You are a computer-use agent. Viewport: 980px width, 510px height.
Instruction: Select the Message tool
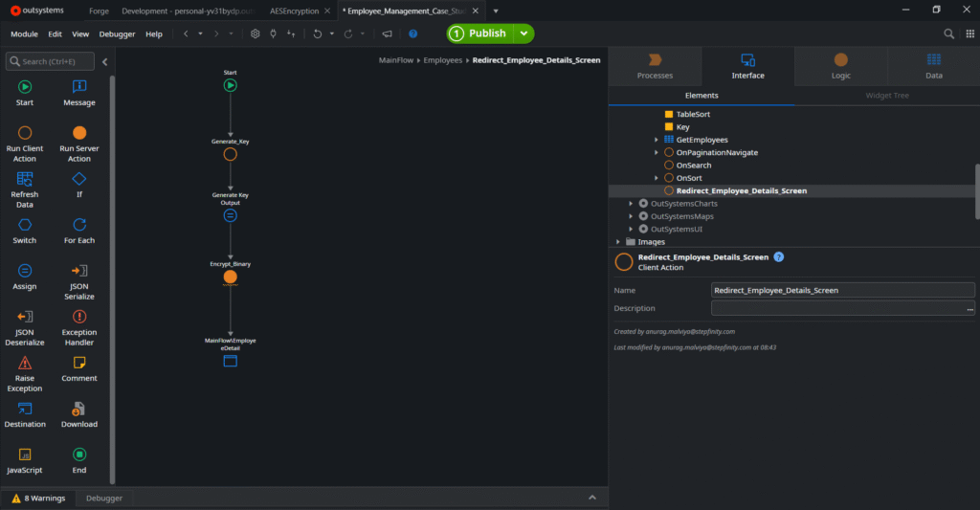(79, 93)
